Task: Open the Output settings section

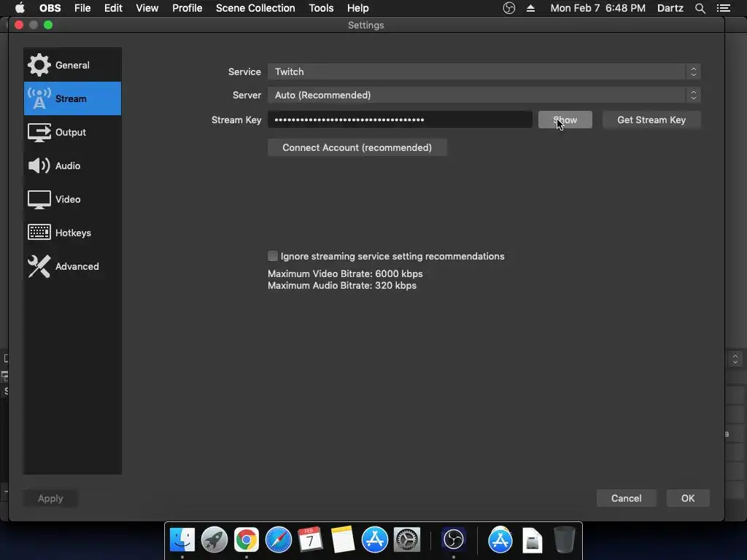Action: (x=72, y=133)
